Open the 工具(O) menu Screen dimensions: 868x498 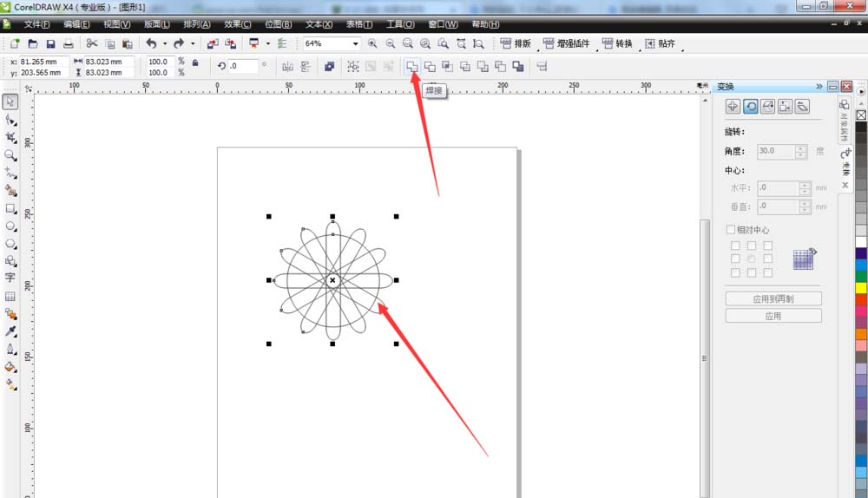coord(400,24)
